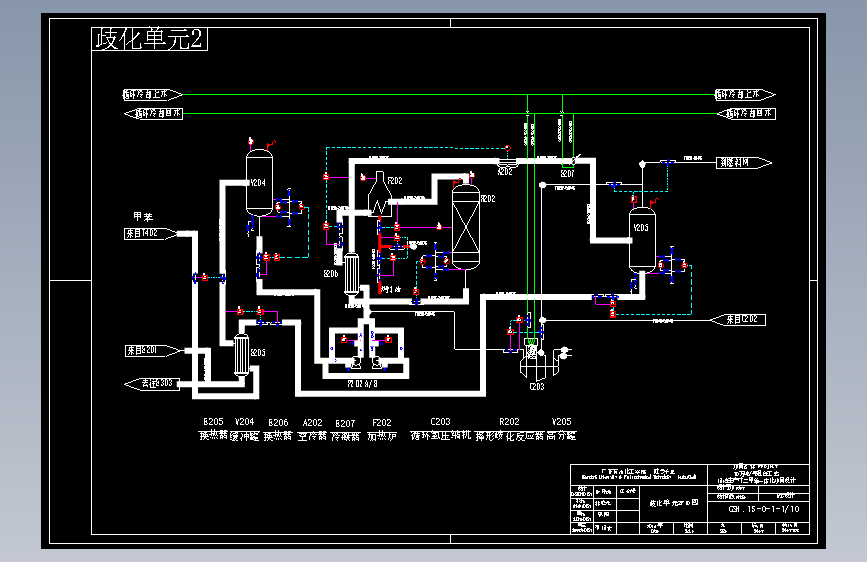Click the outlet arrow above V205 at right

click(744, 163)
